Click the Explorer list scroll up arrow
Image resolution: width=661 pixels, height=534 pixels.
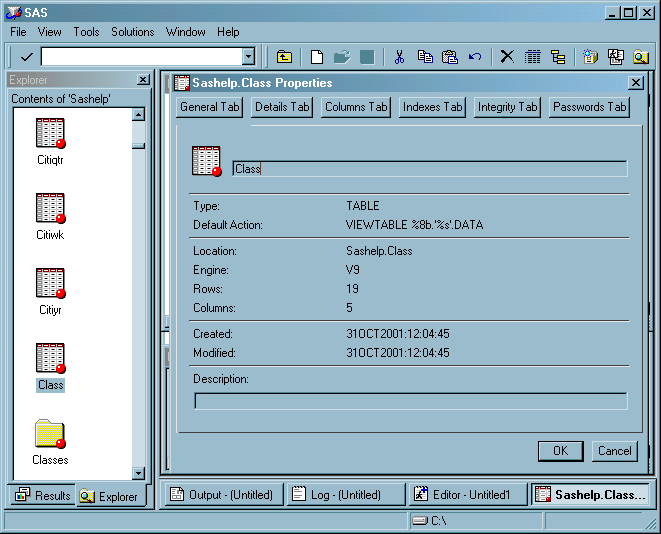[x=138, y=114]
